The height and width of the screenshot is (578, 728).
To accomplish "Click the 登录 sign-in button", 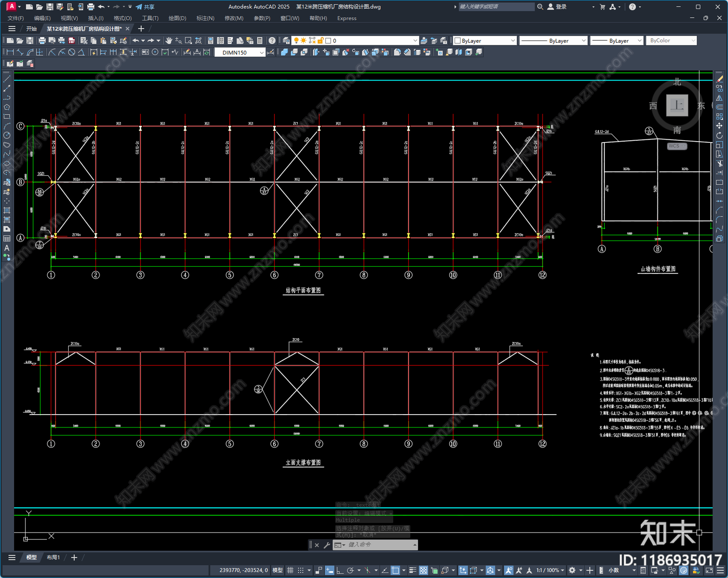I will [x=557, y=7].
